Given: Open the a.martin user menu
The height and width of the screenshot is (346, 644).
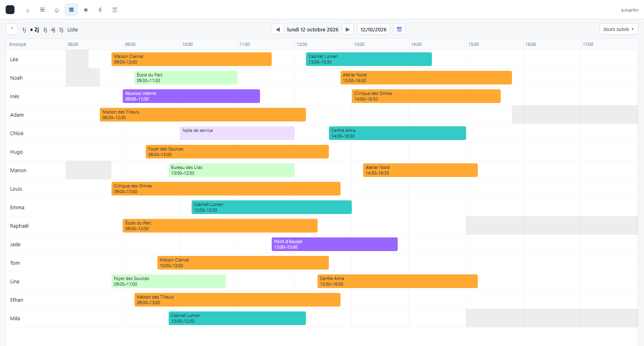Looking at the screenshot, I should tap(630, 10).
